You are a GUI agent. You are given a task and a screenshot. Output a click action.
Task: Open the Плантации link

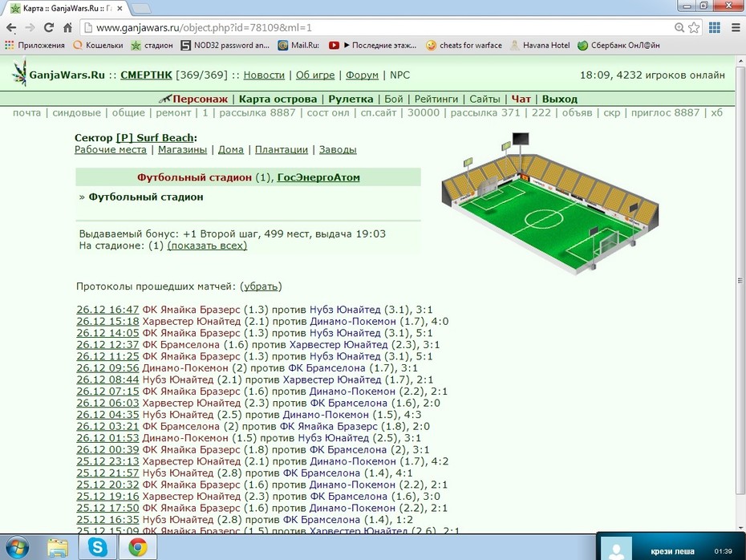282,150
